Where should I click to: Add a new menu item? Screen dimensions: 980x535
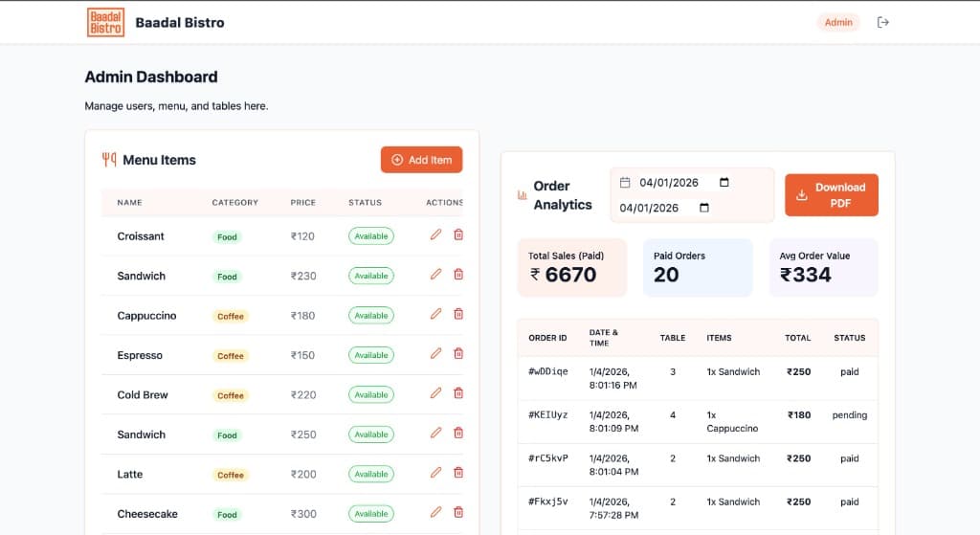pyautogui.click(x=421, y=160)
